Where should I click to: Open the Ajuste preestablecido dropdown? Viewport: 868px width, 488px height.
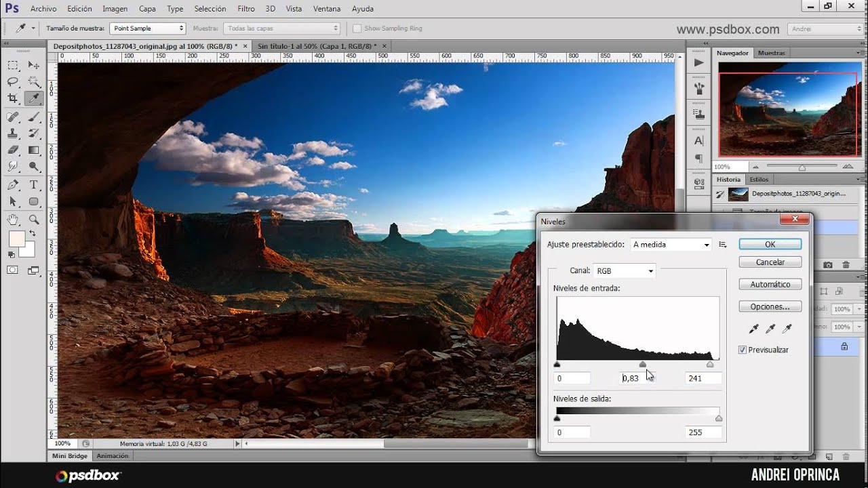(671, 245)
